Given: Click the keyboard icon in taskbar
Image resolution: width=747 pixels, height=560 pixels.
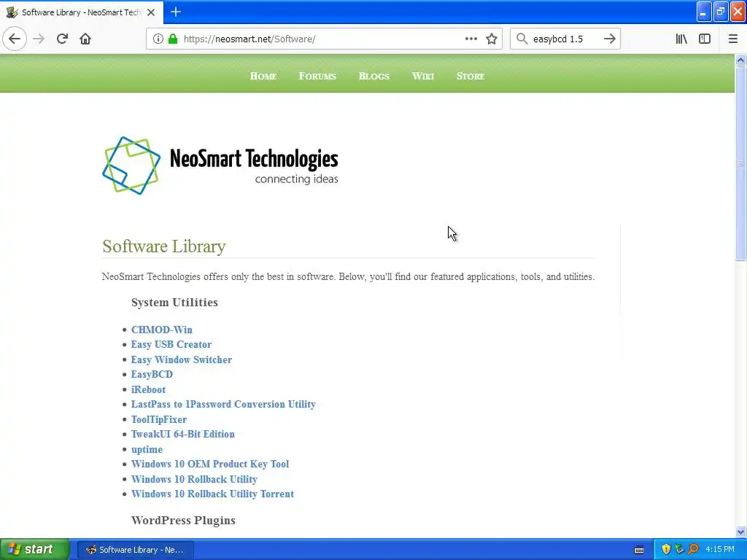Looking at the screenshot, I should point(639,550).
